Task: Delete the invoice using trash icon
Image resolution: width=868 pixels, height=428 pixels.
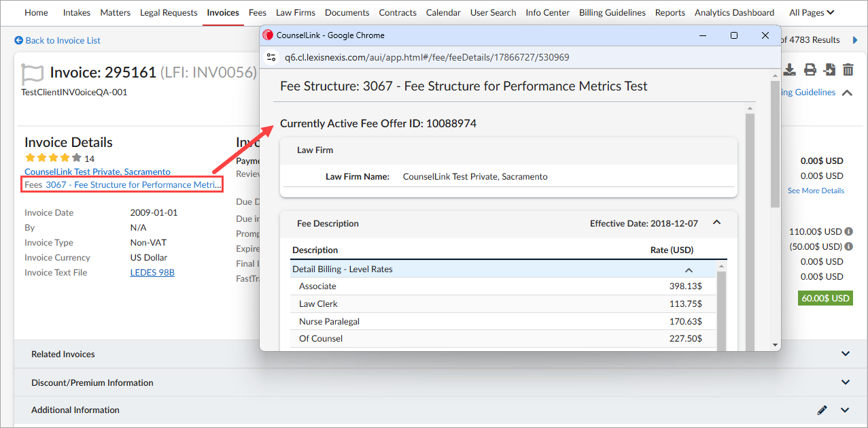Action: tap(848, 69)
